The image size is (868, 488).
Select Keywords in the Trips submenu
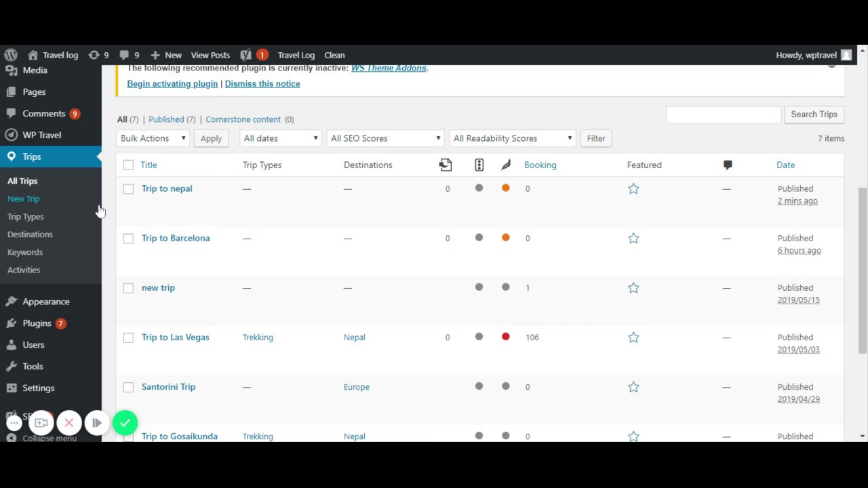25,252
